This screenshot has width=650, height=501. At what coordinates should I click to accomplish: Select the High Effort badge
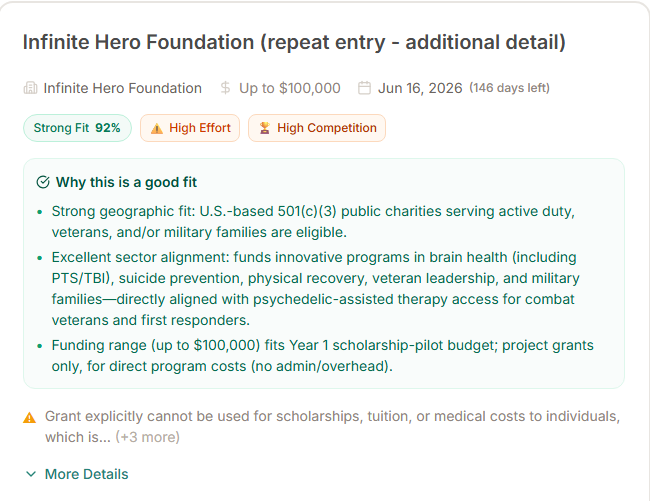point(190,128)
